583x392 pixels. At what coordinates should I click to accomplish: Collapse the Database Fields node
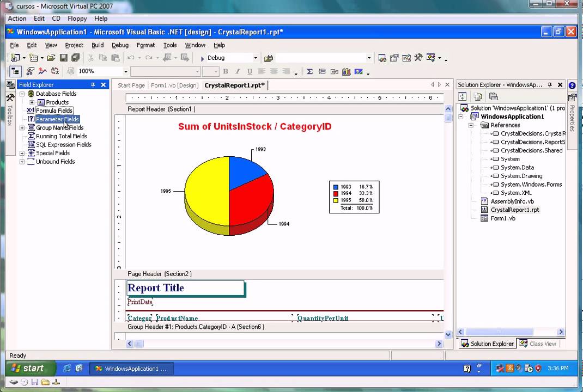[x=22, y=94]
